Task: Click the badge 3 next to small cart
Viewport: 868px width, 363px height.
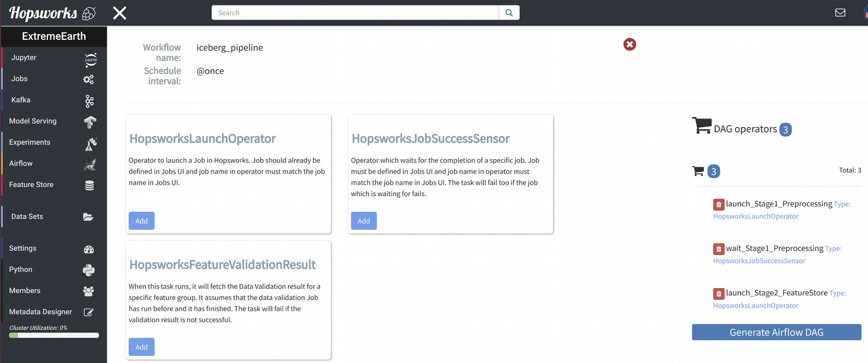Action: pos(713,172)
